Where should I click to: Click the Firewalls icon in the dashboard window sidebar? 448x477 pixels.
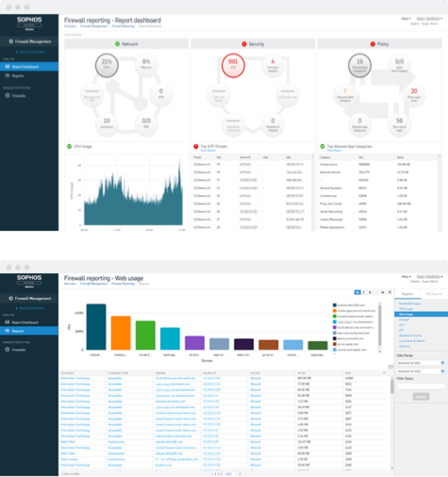[x=7, y=96]
